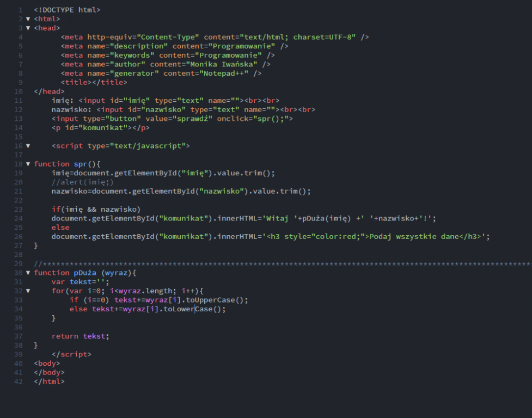
Task: Click the 'Witaj ' string on line 24
Action: pyautogui.click(x=280, y=218)
